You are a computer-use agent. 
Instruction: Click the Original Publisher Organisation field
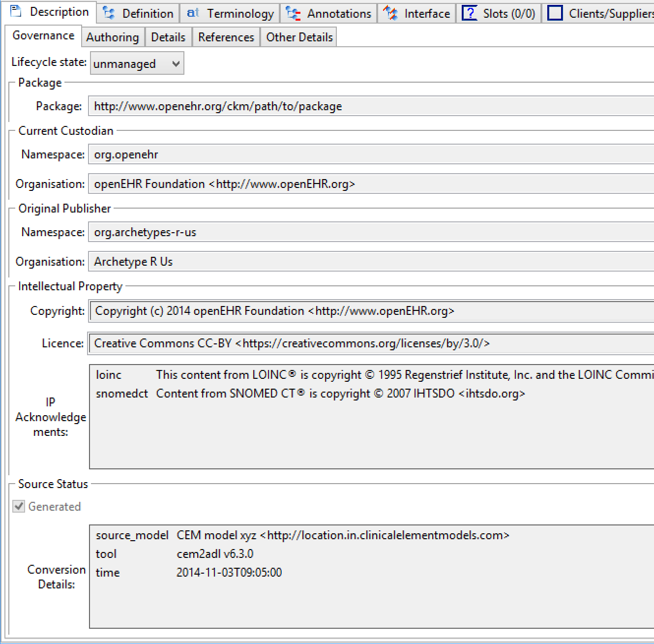pos(371,261)
